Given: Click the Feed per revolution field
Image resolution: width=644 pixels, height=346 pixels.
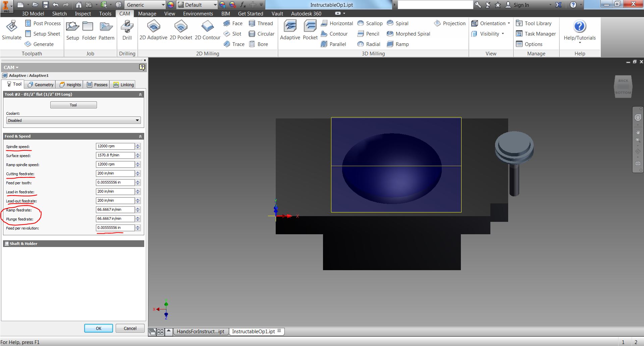Looking at the screenshot, I should pyautogui.click(x=115, y=228).
